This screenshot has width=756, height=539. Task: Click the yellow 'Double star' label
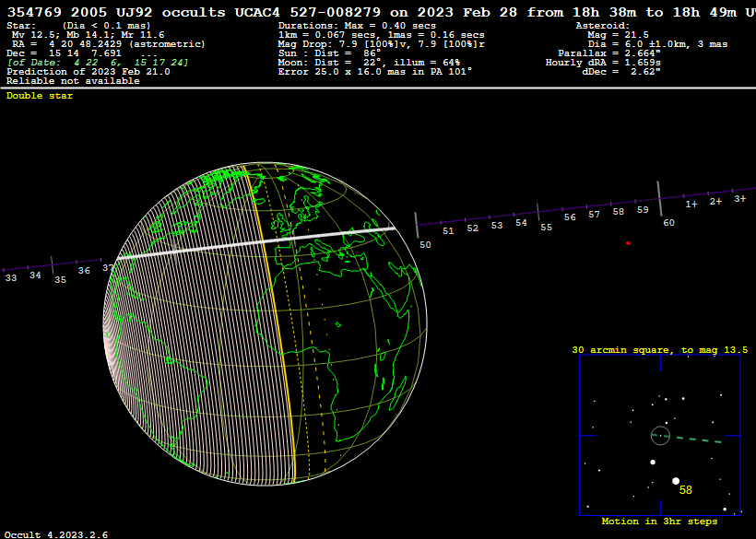40,96
